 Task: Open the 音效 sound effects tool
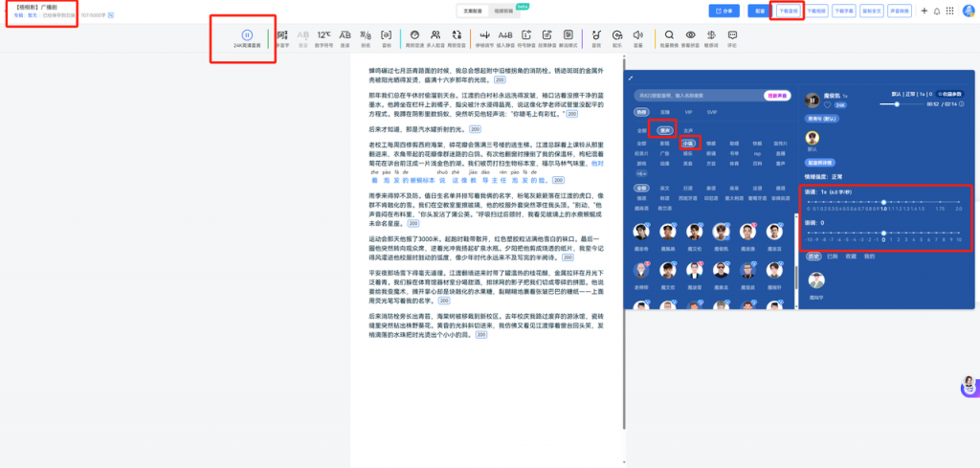596,38
